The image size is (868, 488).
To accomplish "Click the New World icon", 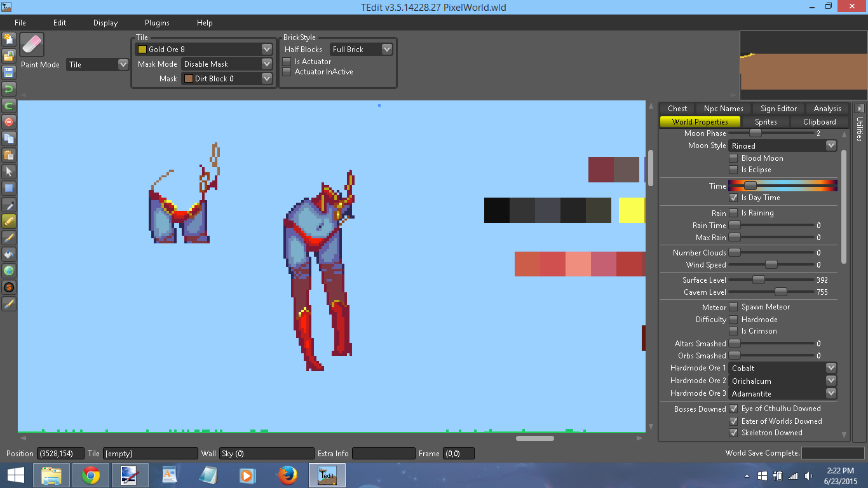I will point(9,39).
